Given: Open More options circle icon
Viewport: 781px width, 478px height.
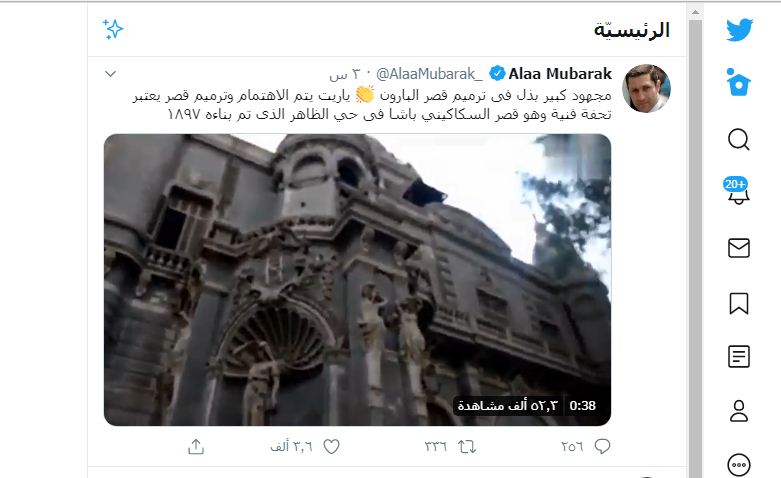Looking at the screenshot, I should (739, 465).
